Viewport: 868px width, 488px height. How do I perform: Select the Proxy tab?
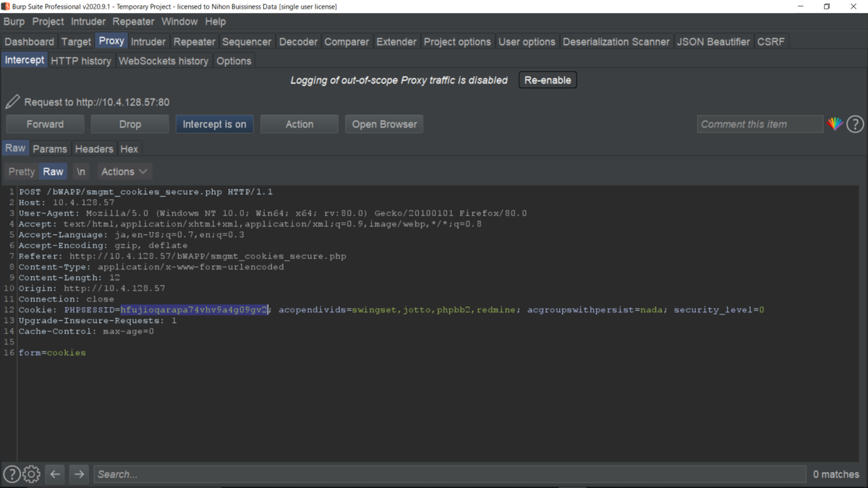click(111, 40)
